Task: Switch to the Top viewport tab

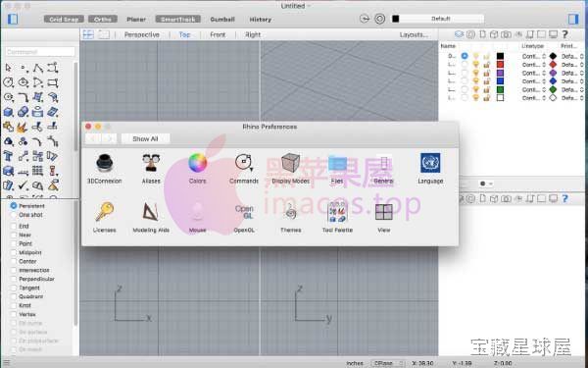Action: click(x=184, y=34)
